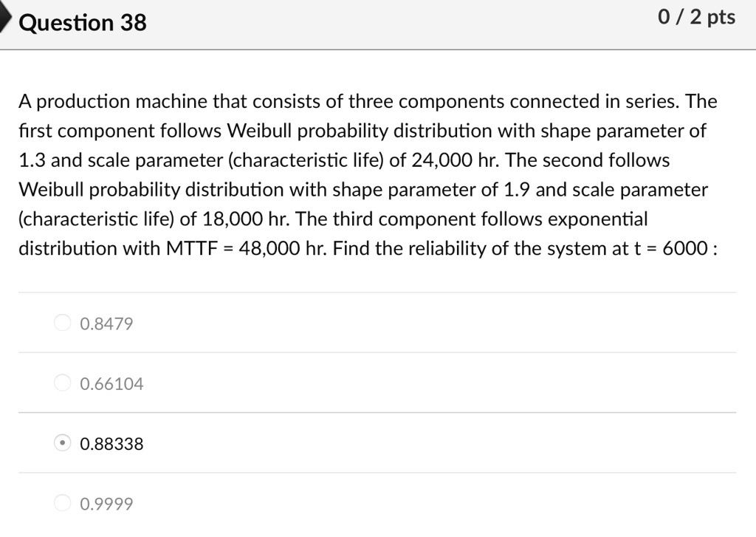Click the 0.66104 answer label text
Image resolution: width=756 pixels, height=537 pixels.
tap(111, 384)
